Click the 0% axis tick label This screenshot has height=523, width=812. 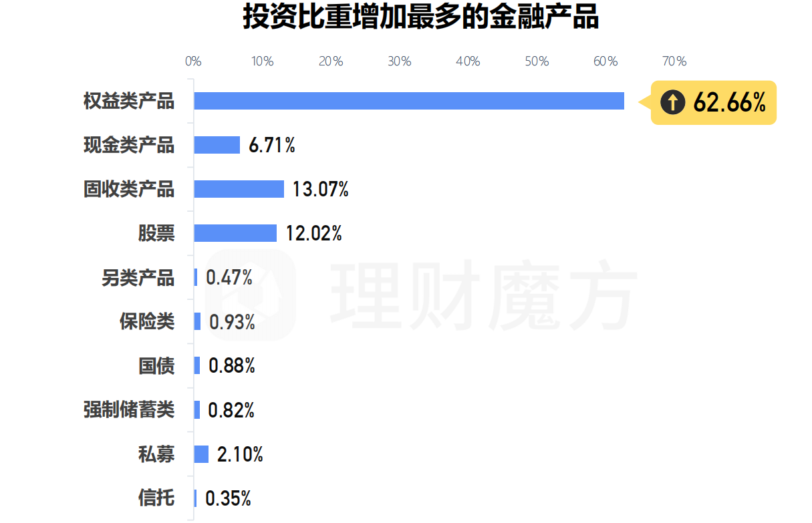click(x=193, y=61)
